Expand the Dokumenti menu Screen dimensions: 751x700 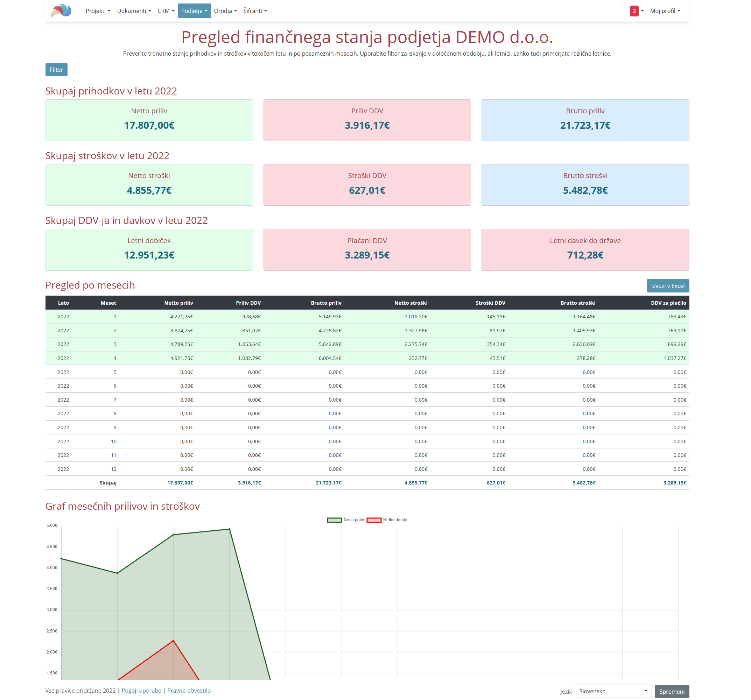tap(134, 11)
